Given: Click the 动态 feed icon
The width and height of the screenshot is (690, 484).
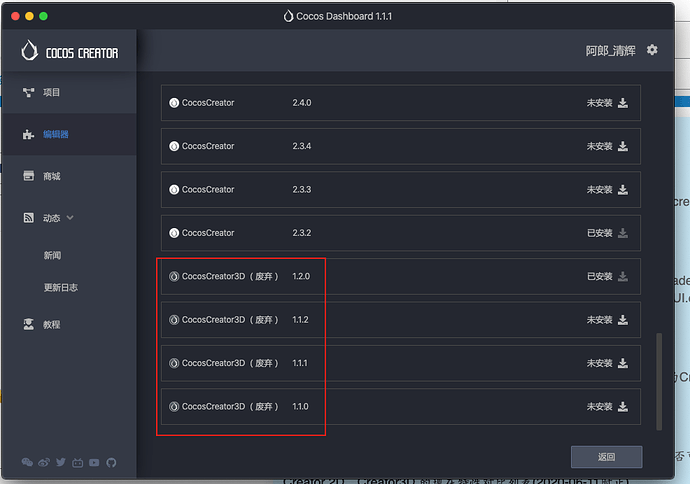Looking at the screenshot, I should (29, 218).
